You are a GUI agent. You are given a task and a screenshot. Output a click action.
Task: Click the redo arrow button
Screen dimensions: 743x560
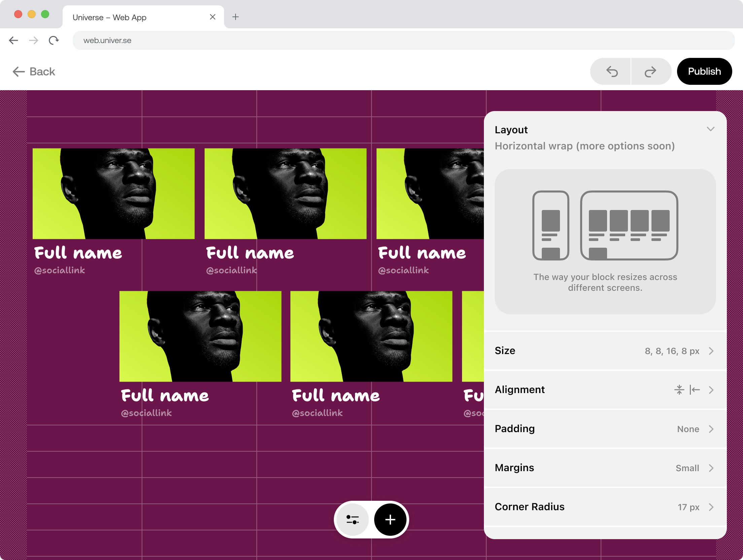point(650,71)
